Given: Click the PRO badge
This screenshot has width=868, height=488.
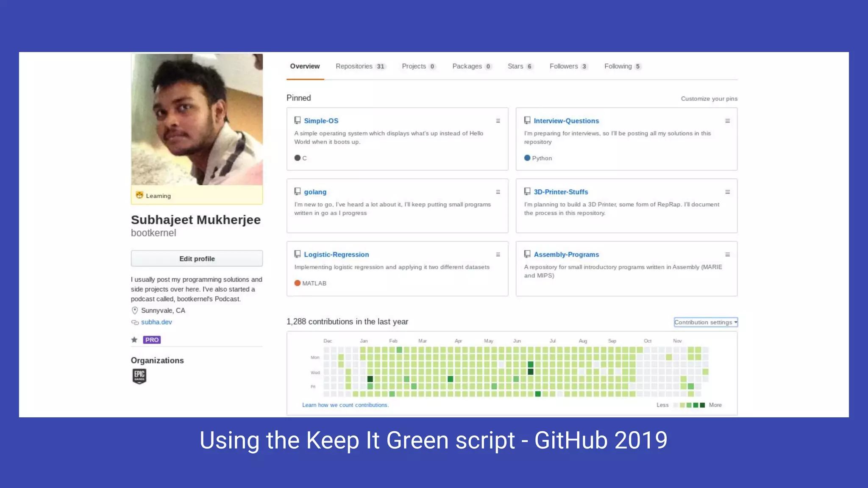Looking at the screenshot, I should click(x=152, y=340).
